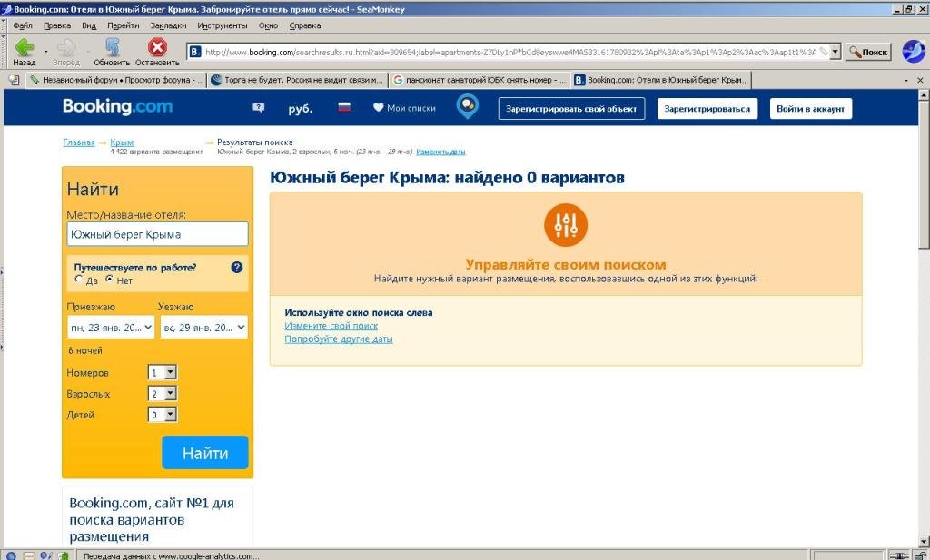The image size is (930, 560).
Task: Click the Поиск search button
Action: pyautogui.click(x=868, y=52)
